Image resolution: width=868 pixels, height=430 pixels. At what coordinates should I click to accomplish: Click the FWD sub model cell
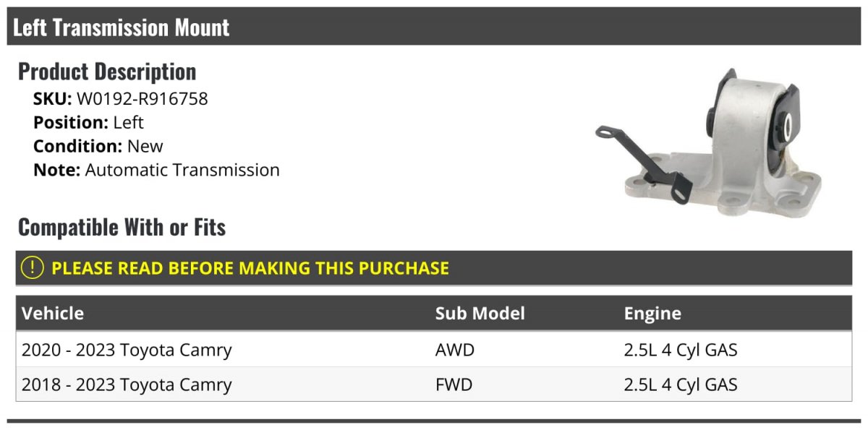[454, 384]
